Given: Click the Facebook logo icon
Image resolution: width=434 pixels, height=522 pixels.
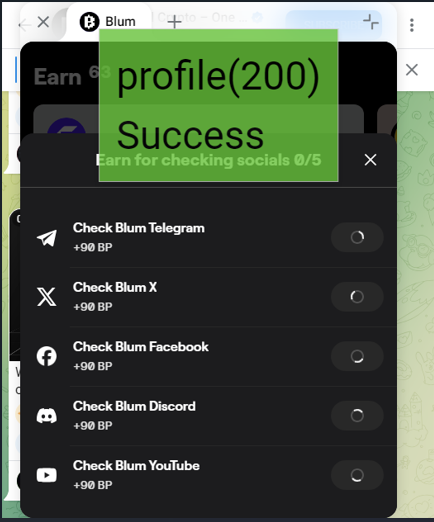Looking at the screenshot, I should click(x=47, y=356).
